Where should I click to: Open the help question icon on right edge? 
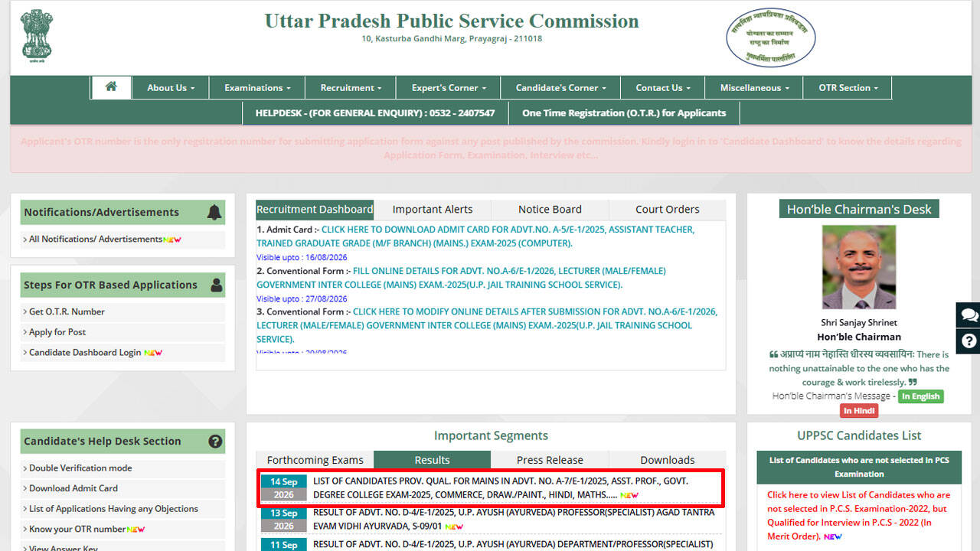coord(969,341)
